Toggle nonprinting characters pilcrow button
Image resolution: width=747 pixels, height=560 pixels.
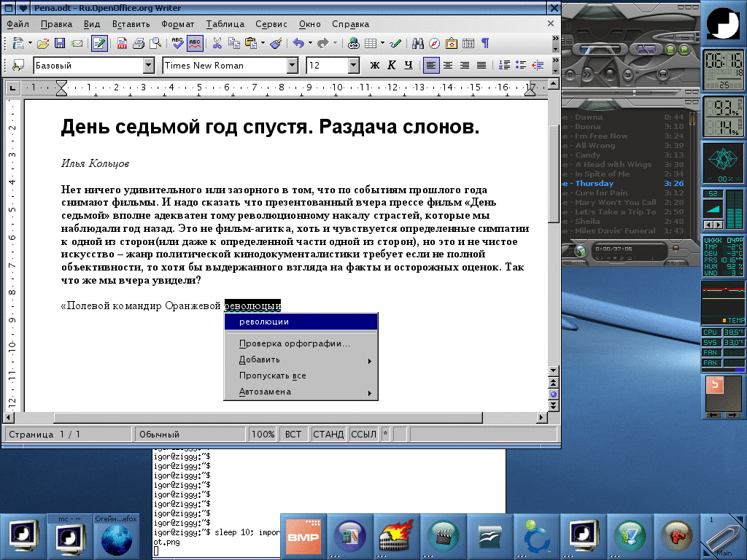click(484, 43)
